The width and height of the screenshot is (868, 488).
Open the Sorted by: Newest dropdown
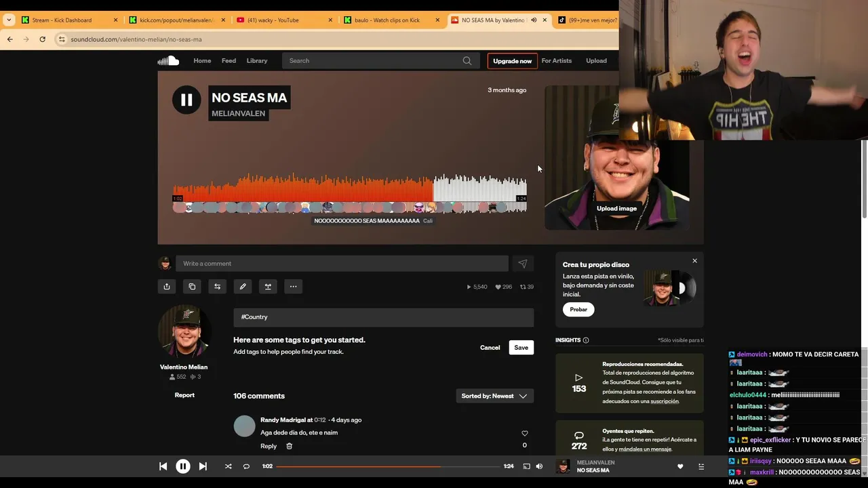coord(494,396)
